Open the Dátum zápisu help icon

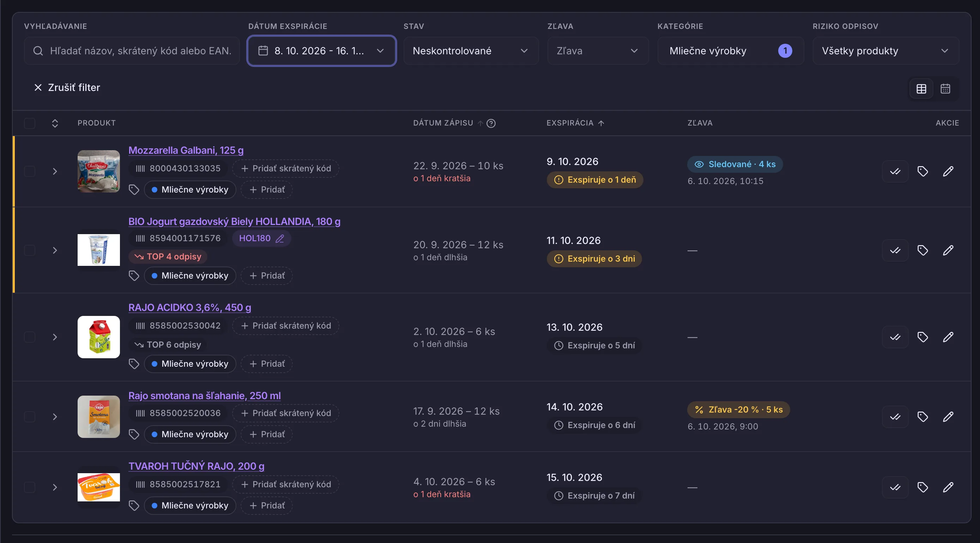click(491, 123)
